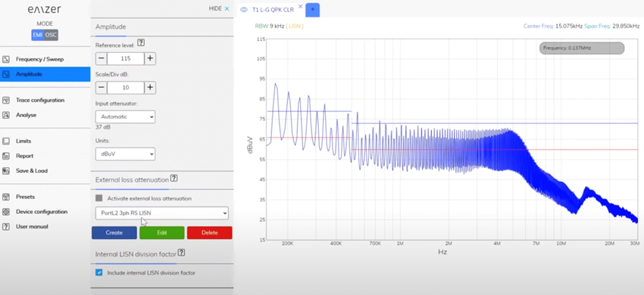
Task: Open help icon for Internal LISN division factor
Action: (182, 253)
